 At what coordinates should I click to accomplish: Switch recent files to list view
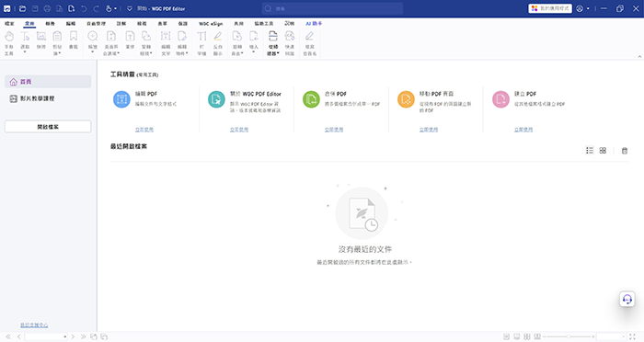coord(590,151)
